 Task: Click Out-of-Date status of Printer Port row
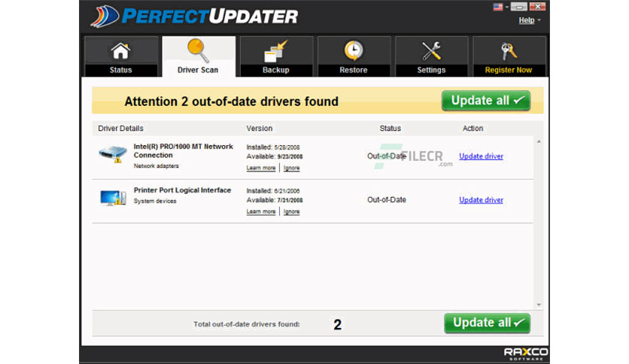tap(387, 199)
